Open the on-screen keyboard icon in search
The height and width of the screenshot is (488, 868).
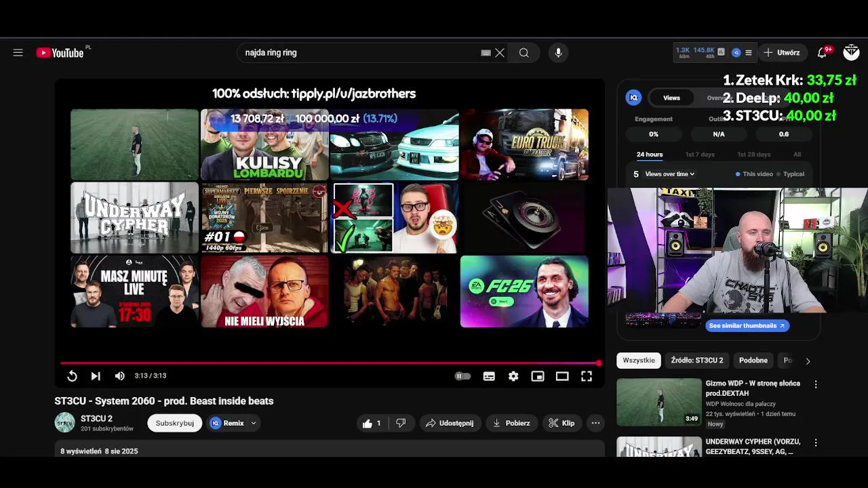click(x=486, y=53)
